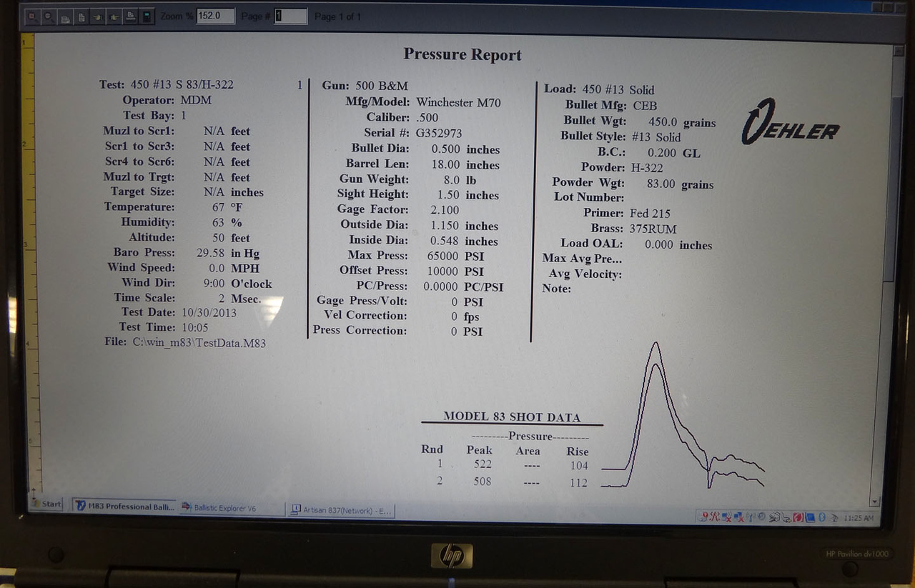Click the Brass value 375RUM
Image resolution: width=915 pixels, height=588 pixels.
click(653, 229)
